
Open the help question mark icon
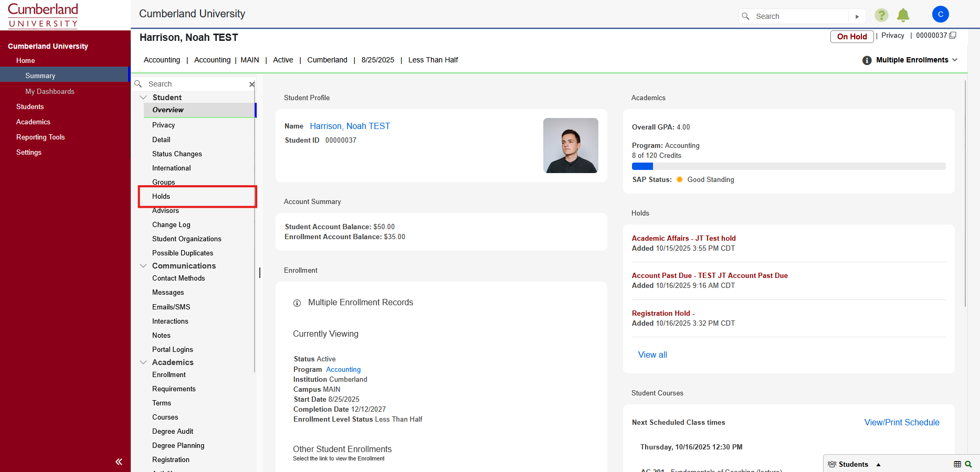[881, 15]
